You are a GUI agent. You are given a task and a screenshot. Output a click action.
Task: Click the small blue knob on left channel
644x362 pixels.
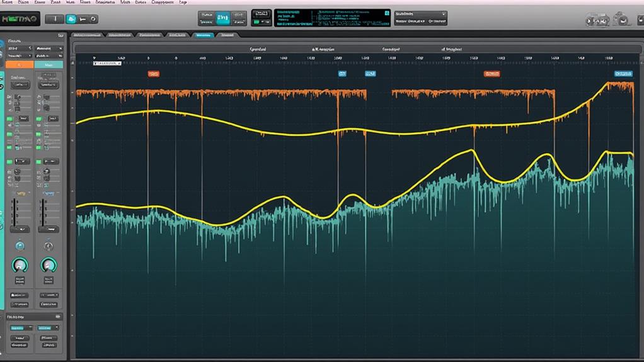coord(20,246)
